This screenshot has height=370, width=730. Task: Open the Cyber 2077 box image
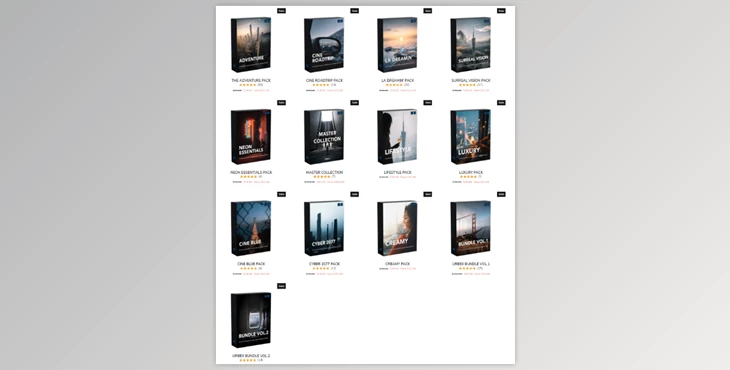point(324,229)
